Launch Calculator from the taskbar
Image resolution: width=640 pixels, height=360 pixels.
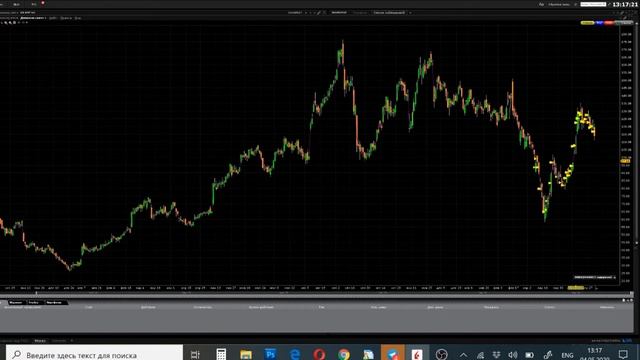click(221, 354)
